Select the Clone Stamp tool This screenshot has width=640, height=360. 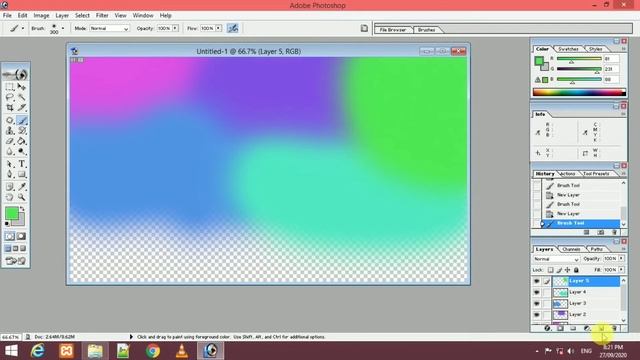(x=9, y=131)
